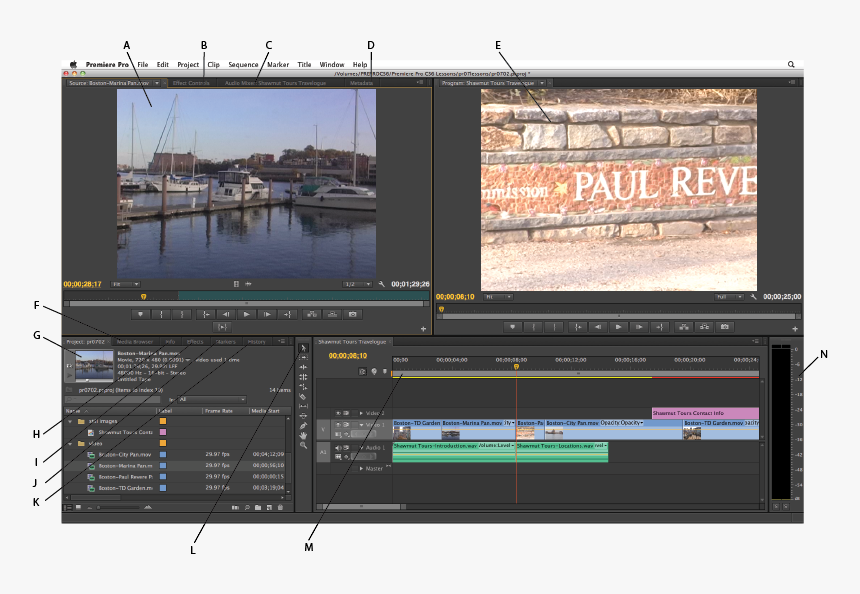This screenshot has height=594, width=860.
Task: Click the Mark Out button in the Source monitor
Action: point(182,313)
